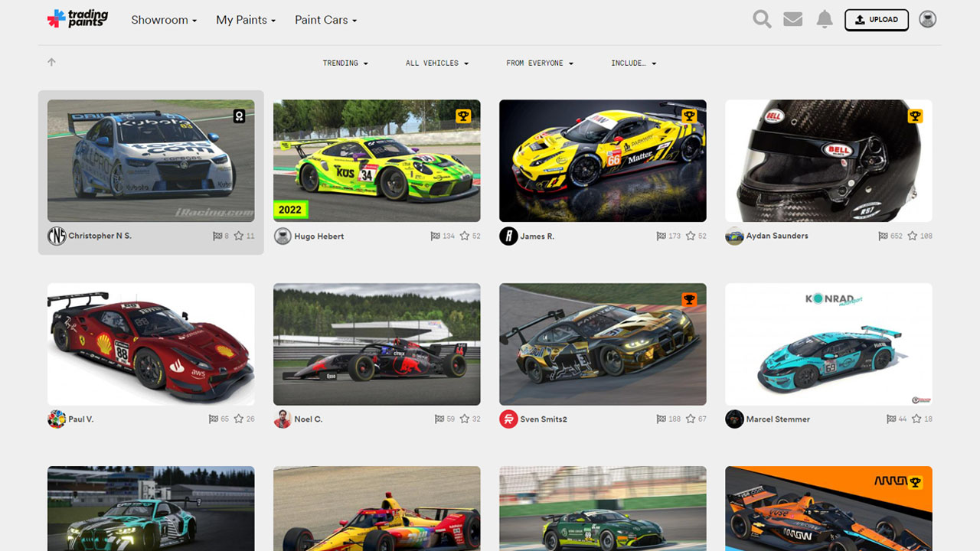Image resolution: width=980 pixels, height=551 pixels.
Task: Open notifications with the bell icon
Action: pos(825,19)
